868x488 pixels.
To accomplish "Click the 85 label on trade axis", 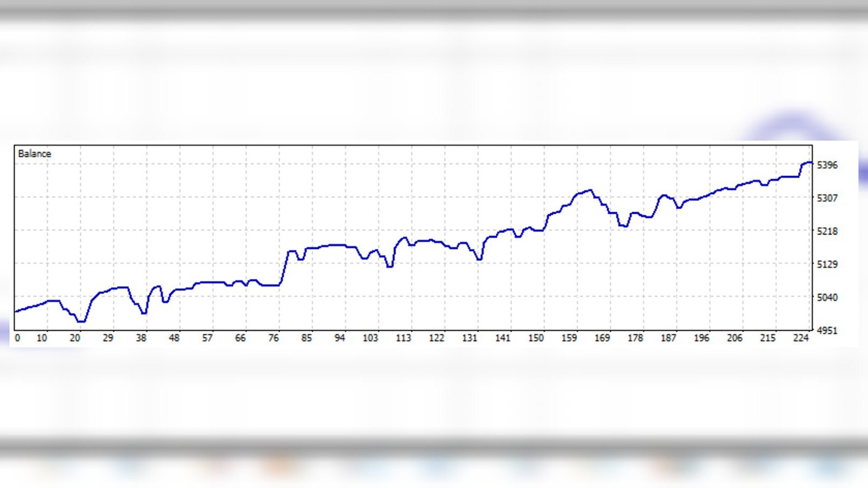I will [x=306, y=338].
